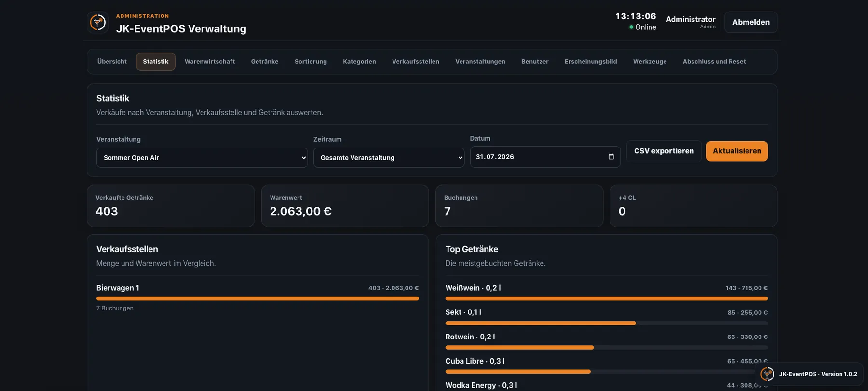Click the value 143 · 715,00 €
The image size is (868, 391).
tap(746, 288)
